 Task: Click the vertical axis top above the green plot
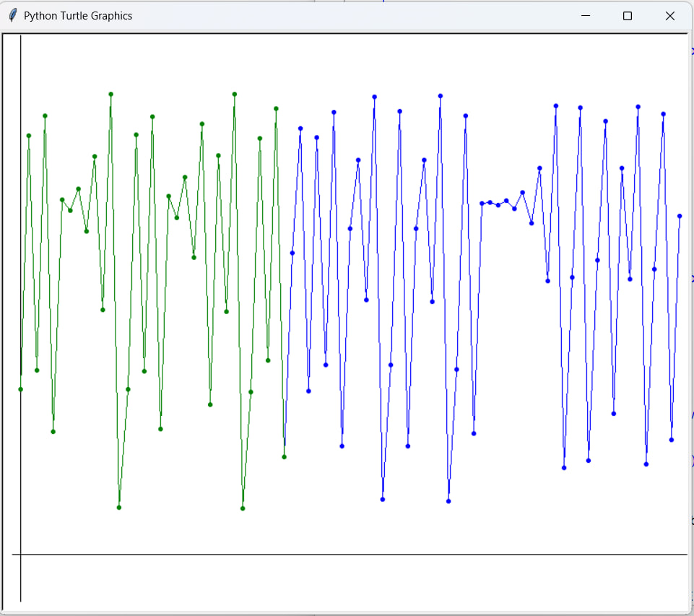click(20, 58)
